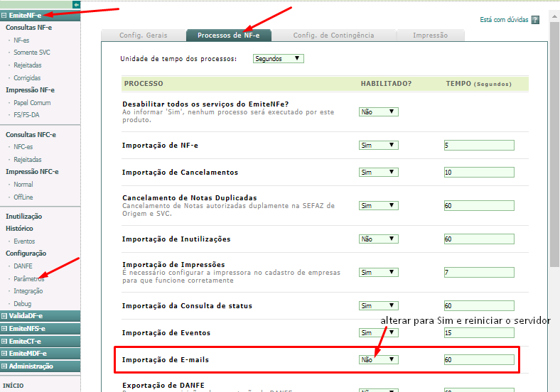Click the Consultas NF-e sidebar heading
The image size is (560, 392).
[28, 28]
